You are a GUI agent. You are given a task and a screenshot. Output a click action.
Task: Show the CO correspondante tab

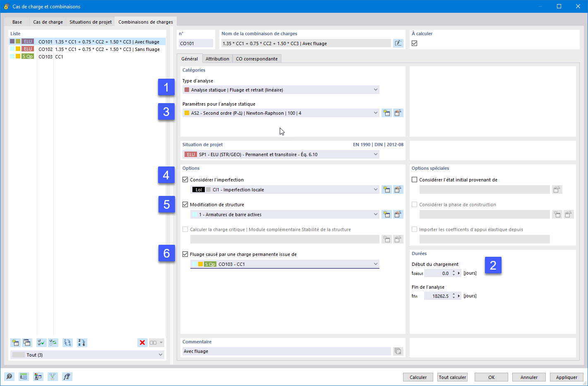pyautogui.click(x=257, y=59)
